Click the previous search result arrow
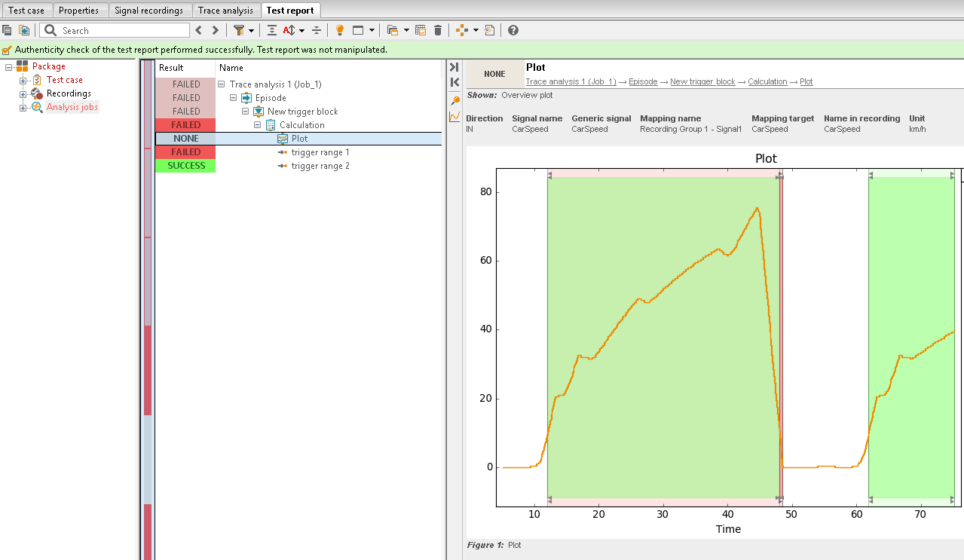Viewport: 964px width, 560px height. [199, 30]
